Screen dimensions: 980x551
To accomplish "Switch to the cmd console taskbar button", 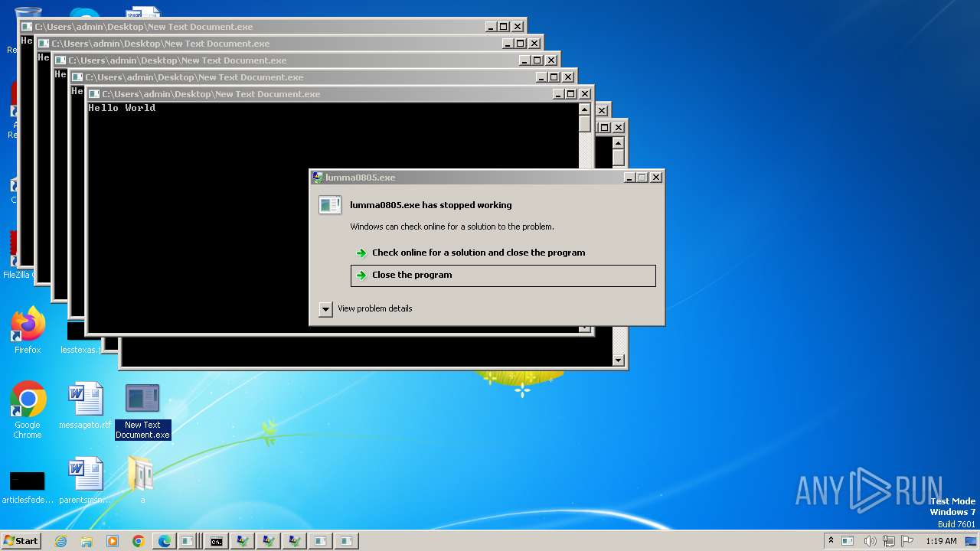I will [217, 541].
